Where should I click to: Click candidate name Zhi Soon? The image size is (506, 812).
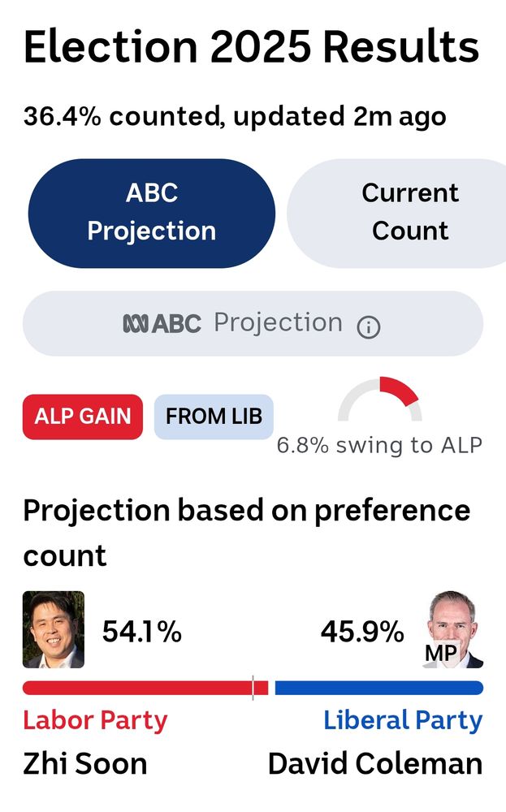tap(84, 763)
